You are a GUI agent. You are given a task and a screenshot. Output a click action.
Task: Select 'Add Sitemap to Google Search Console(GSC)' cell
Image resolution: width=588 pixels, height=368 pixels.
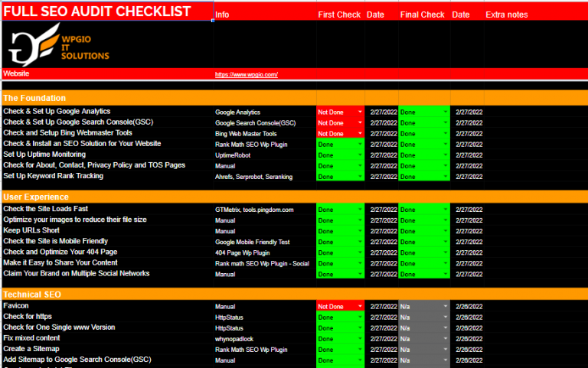(108, 360)
